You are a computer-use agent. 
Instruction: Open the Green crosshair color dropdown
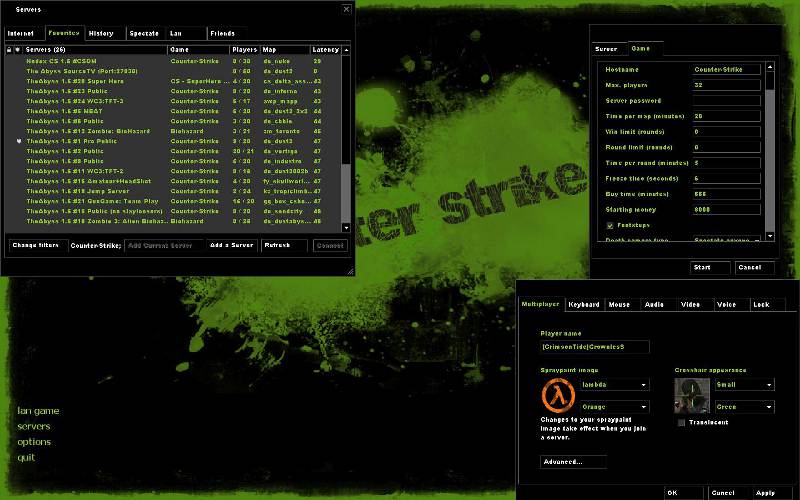tap(744, 407)
